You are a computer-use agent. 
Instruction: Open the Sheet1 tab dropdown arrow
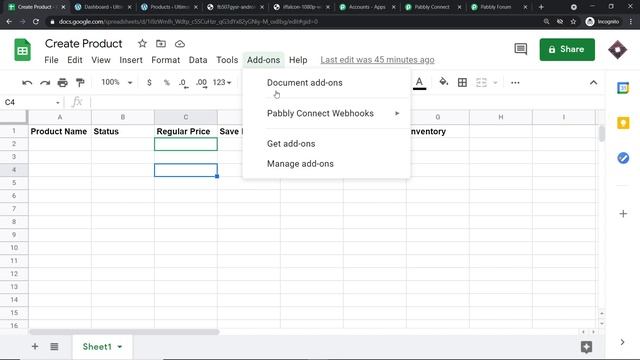(120, 347)
